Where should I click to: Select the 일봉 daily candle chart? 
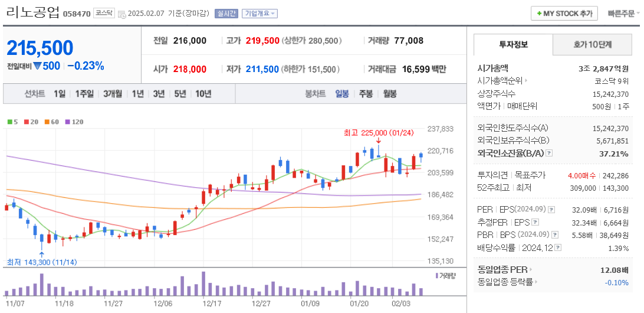click(342, 94)
